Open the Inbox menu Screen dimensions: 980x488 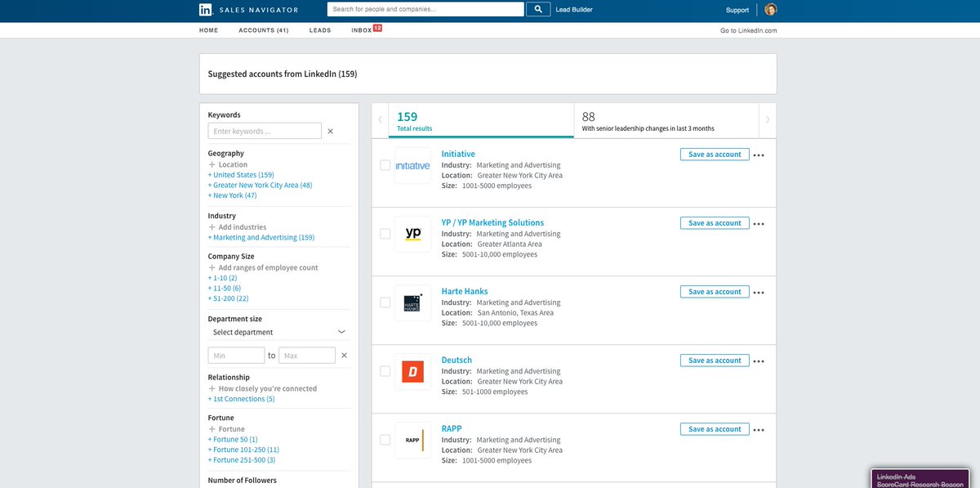(x=361, y=30)
